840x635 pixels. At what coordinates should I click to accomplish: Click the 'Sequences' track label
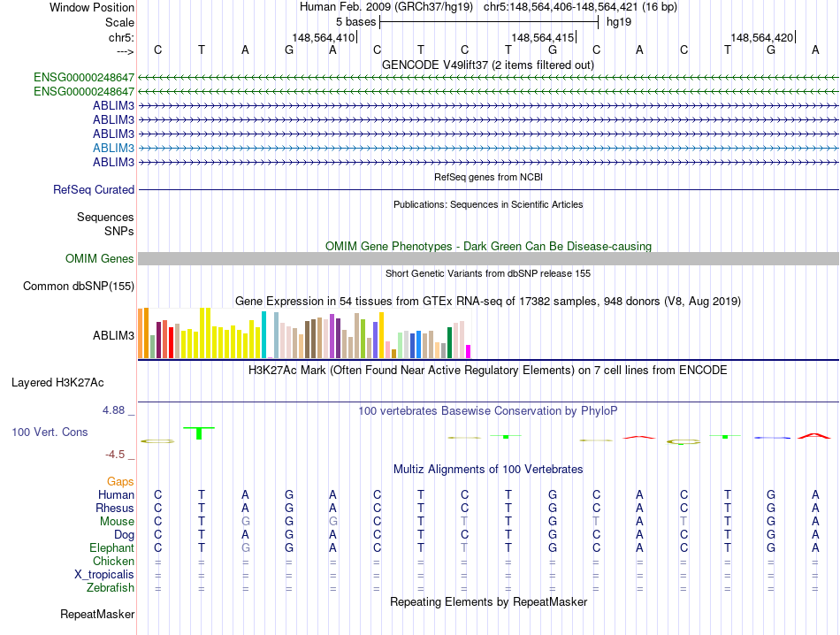point(105,217)
